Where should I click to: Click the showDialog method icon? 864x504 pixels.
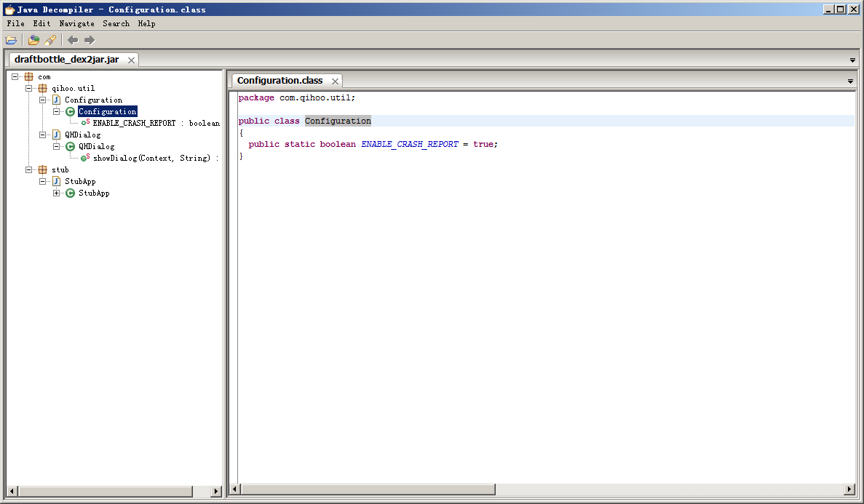[85, 158]
